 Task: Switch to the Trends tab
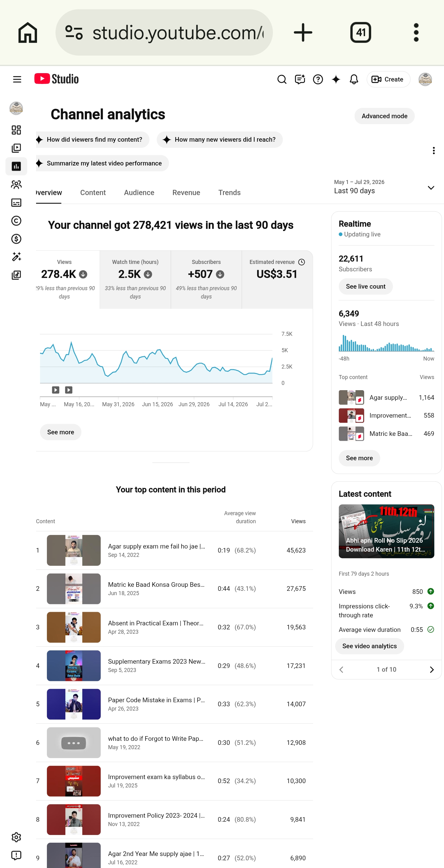pos(229,193)
